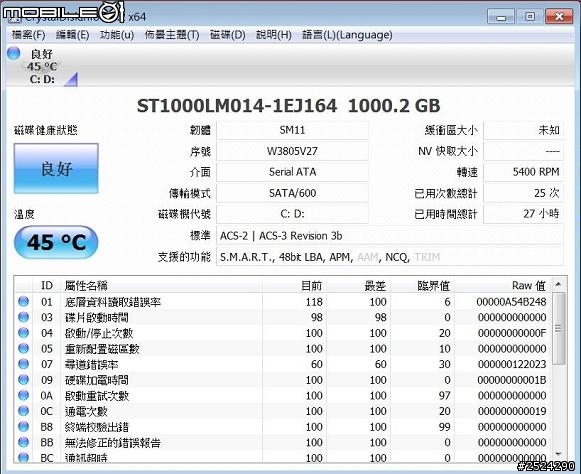
Task: Click raw value 000000122023
Action: pos(512,364)
